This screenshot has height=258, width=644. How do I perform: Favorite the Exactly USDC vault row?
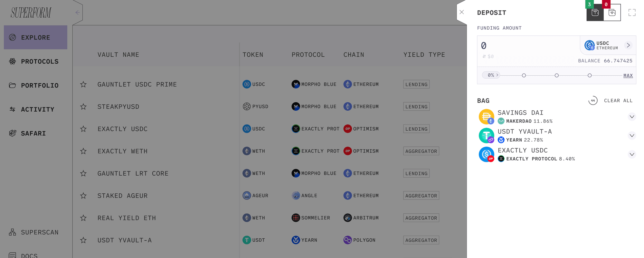(83, 129)
